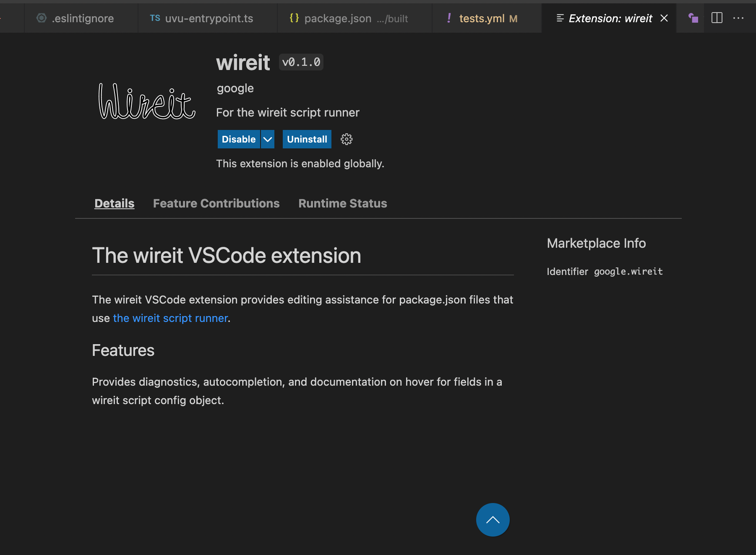Close the Extension: wireit tab

(664, 18)
